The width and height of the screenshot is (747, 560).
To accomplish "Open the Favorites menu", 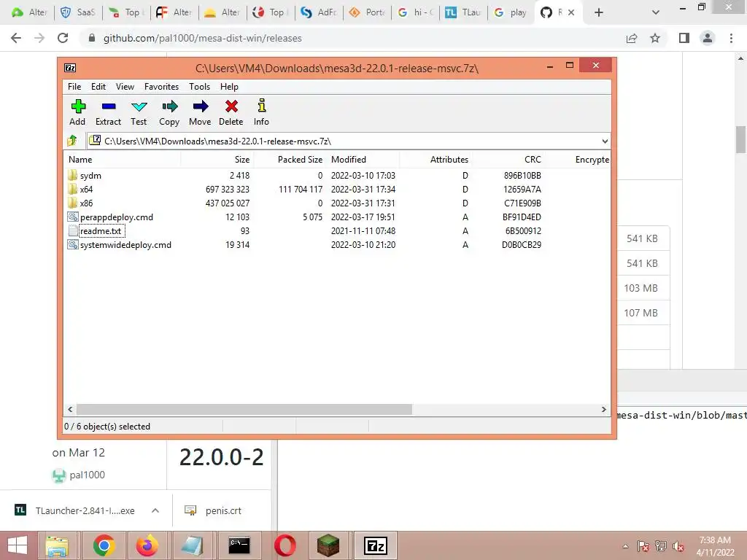I will pos(161,87).
